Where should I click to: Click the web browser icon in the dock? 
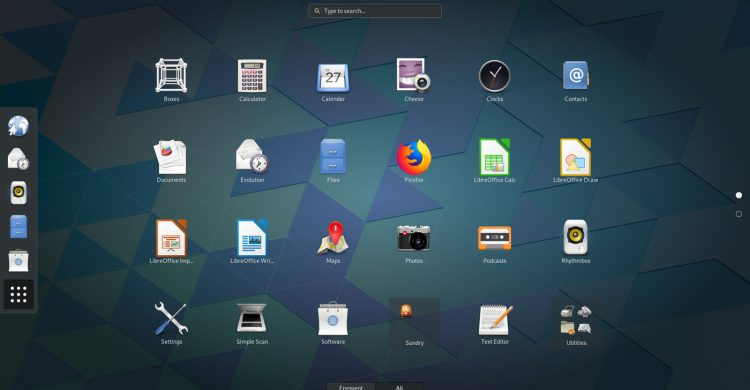[19, 126]
